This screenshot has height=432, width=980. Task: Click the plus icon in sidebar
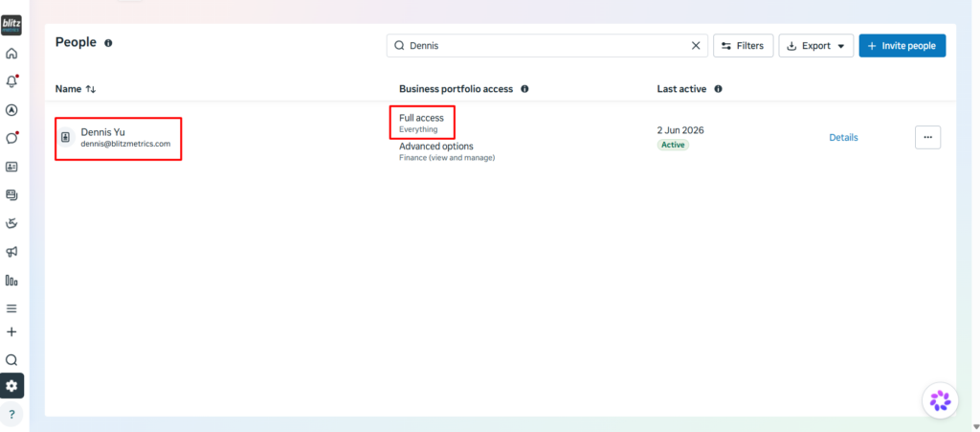(11, 332)
